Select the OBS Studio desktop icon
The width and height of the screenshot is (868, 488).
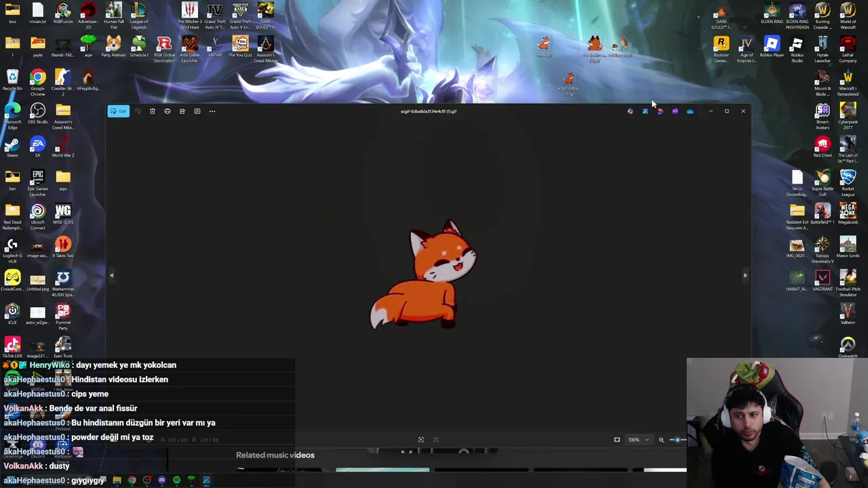pyautogui.click(x=38, y=113)
